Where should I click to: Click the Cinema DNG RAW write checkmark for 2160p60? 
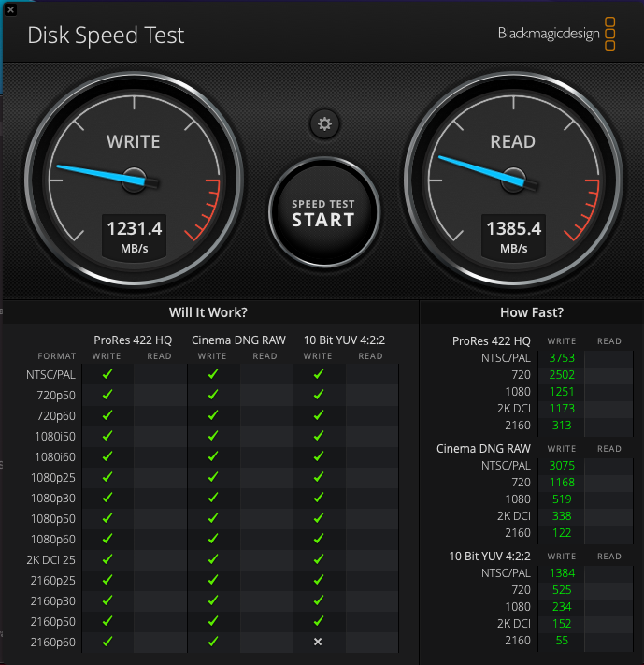pos(213,642)
